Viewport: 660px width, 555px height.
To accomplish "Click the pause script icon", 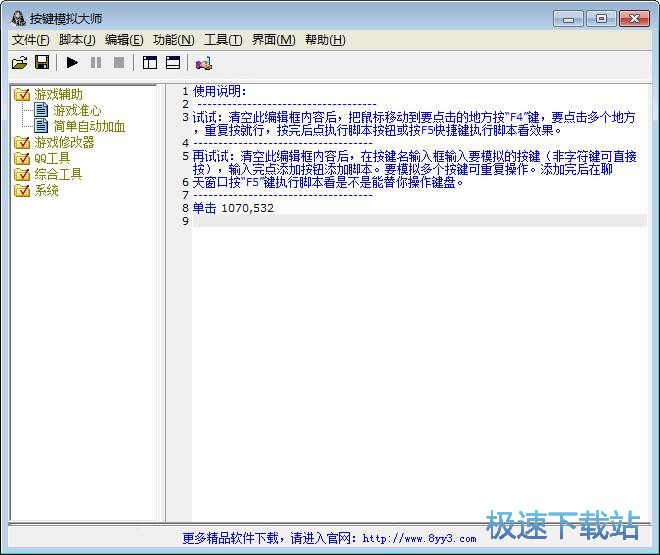I will 96,63.
